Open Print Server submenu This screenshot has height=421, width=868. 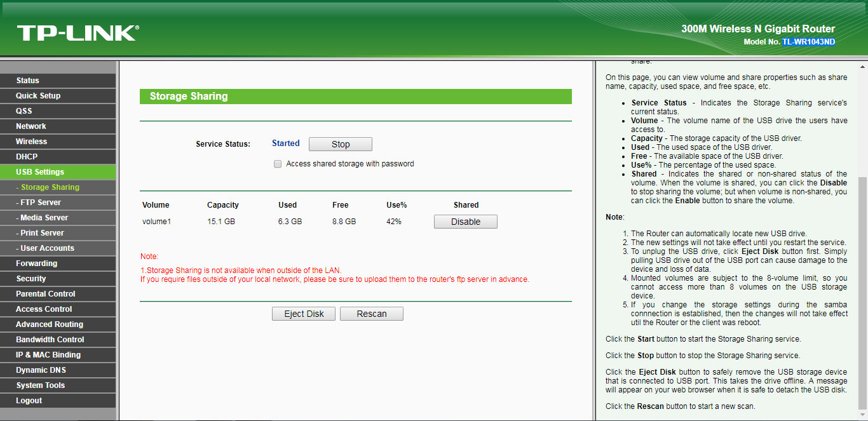[x=42, y=233]
